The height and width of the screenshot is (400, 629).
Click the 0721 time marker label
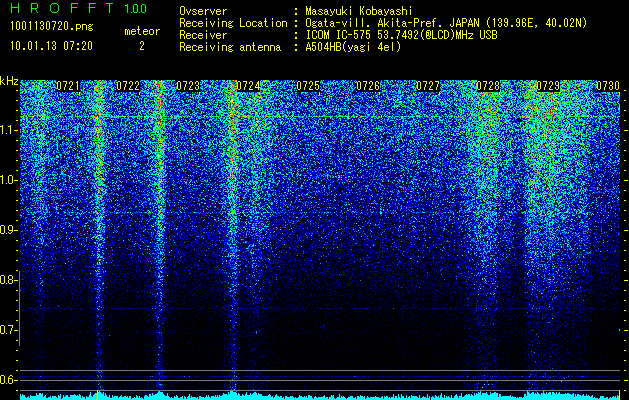pyautogui.click(x=68, y=86)
